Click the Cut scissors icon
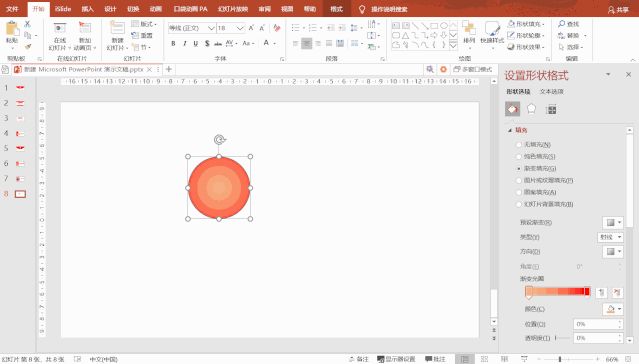 (x=27, y=24)
